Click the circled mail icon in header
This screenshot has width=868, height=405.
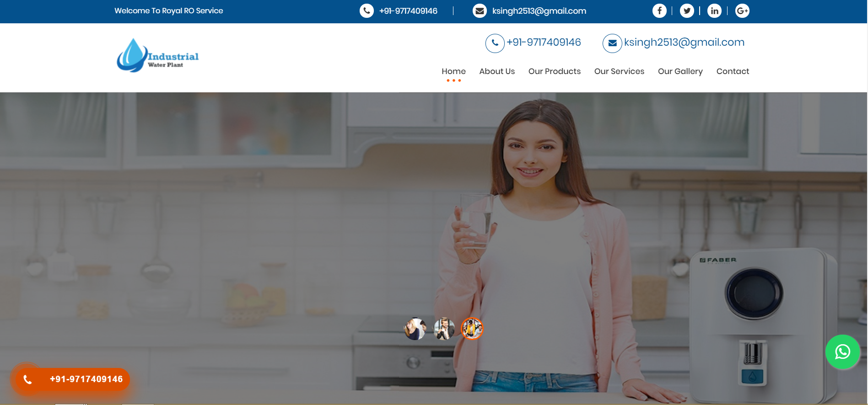tap(612, 43)
